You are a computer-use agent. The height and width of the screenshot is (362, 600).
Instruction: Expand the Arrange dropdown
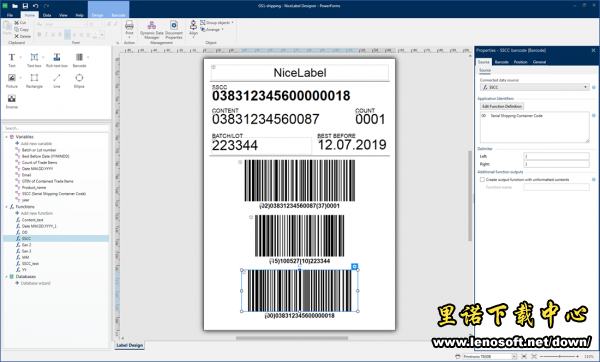(x=222, y=29)
